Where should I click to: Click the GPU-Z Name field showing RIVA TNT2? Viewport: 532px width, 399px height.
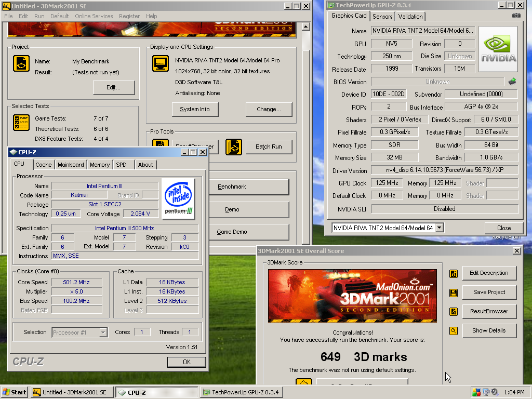point(422,31)
